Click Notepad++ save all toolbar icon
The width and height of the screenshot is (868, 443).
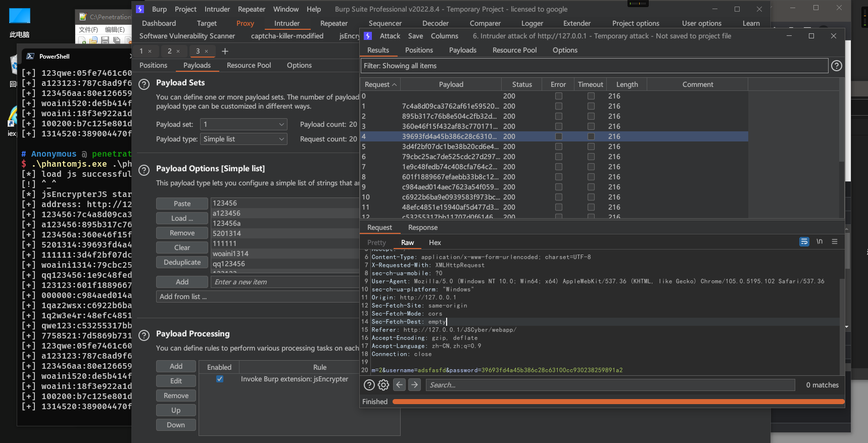116,40
